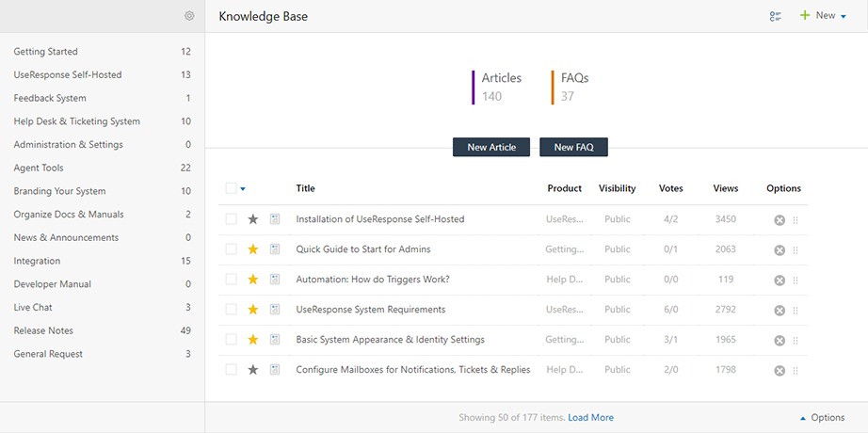Delete the Configure Mailboxes article
This screenshot has height=433, width=868.
780,371
